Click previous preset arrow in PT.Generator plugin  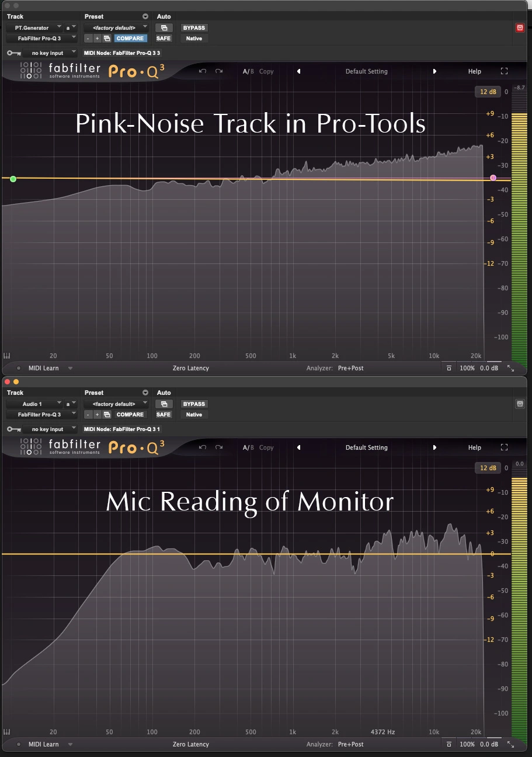tap(299, 71)
